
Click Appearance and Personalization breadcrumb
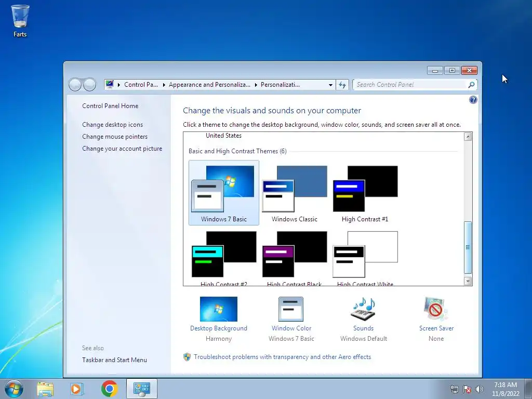tap(209, 85)
